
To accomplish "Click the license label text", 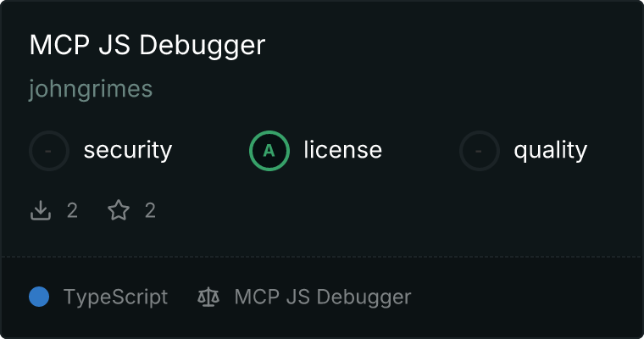I will tap(343, 149).
